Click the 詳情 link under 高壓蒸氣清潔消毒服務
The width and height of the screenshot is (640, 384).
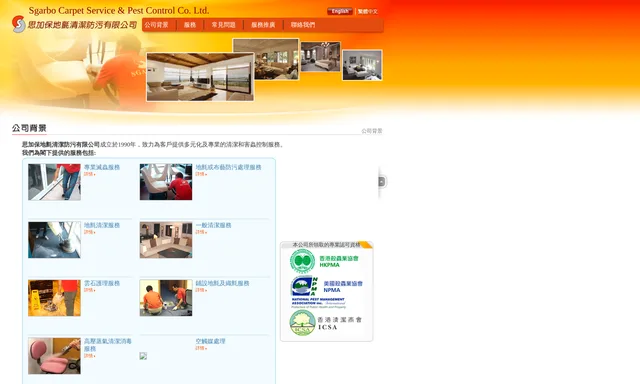(90, 356)
